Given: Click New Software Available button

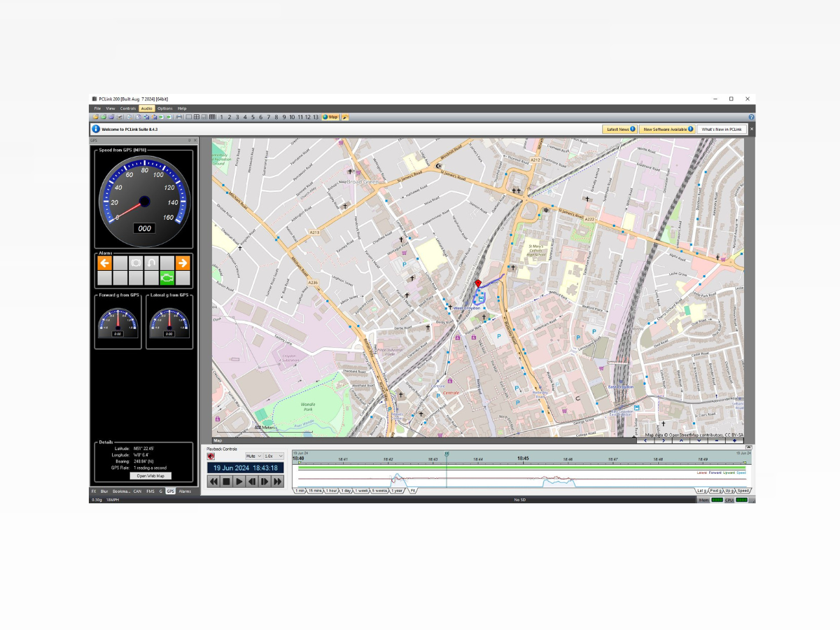Looking at the screenshot, I should click(x=668, y=129).
